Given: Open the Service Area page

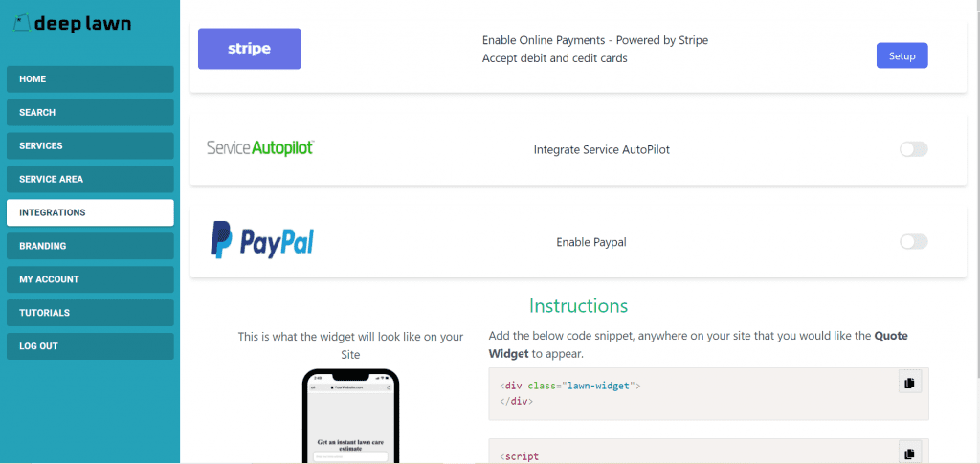Looking at the screenshot, I should pos(90,179).
